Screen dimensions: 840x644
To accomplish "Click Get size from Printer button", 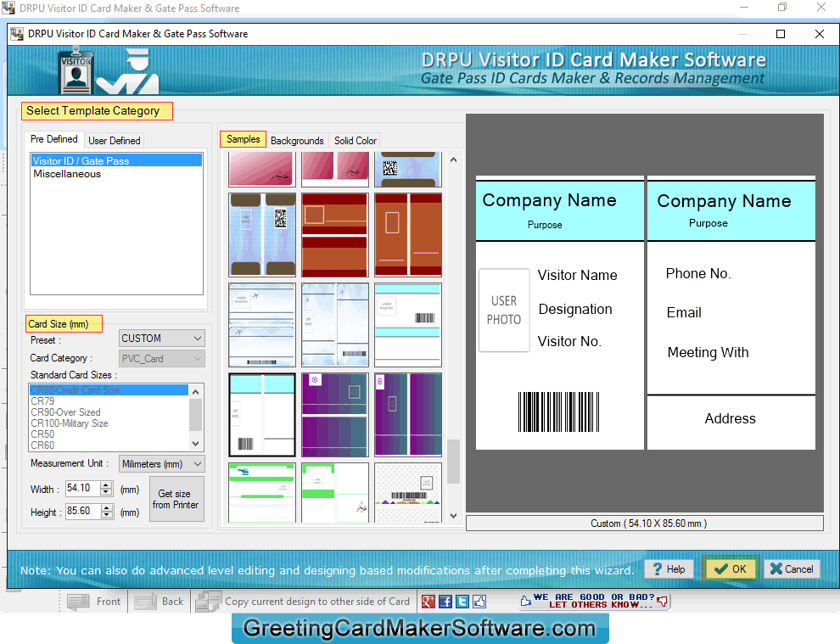I will (176, 499).
